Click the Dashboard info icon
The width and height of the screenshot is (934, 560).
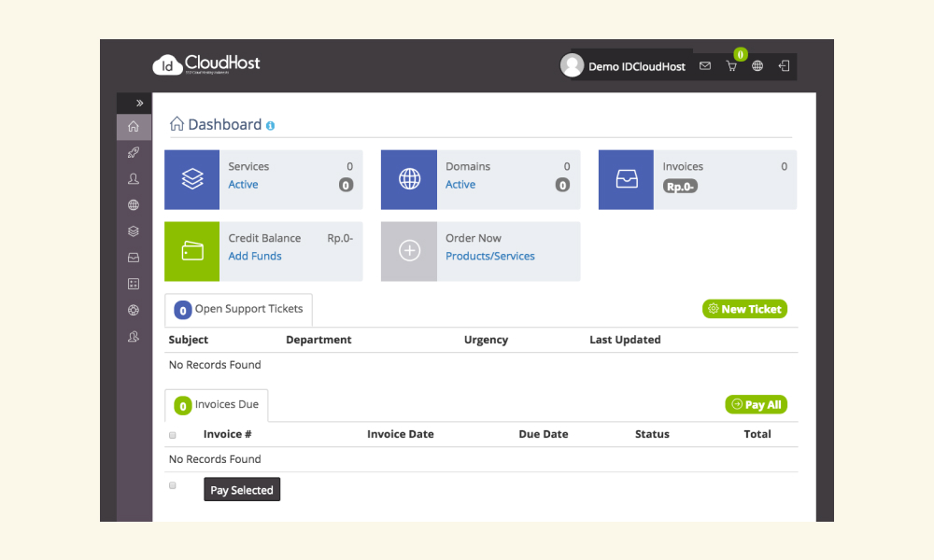click(271, 126)
